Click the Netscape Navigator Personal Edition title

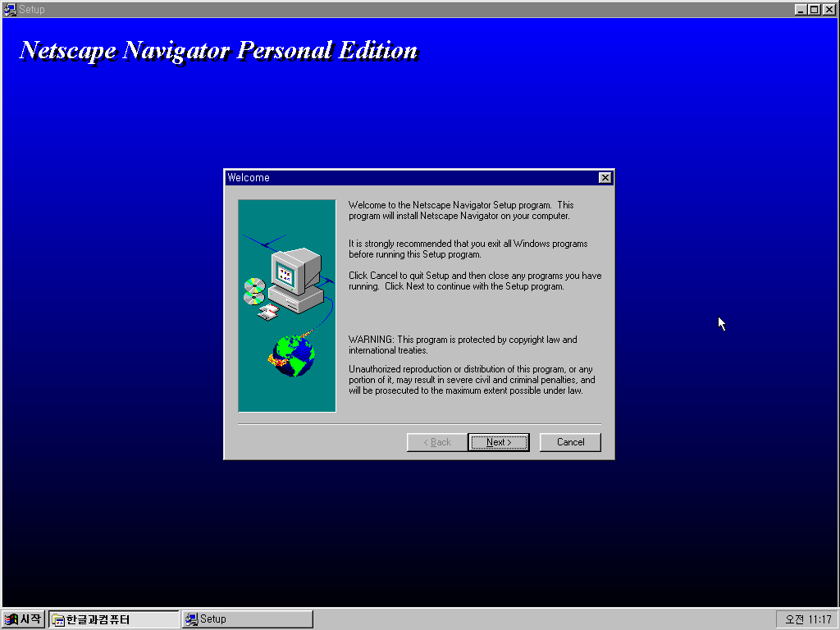218,51
